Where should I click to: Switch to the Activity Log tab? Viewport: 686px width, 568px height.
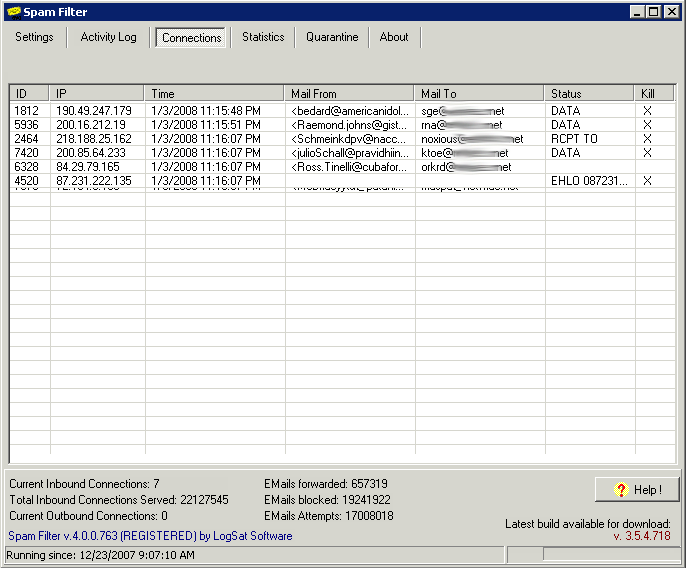(x=108, y=37)
